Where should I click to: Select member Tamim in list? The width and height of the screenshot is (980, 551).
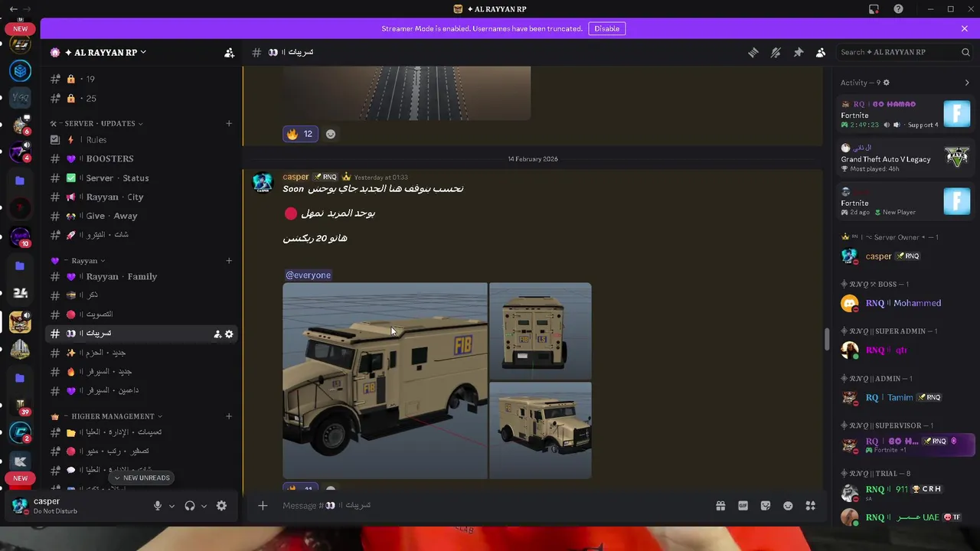click(904, 397)
